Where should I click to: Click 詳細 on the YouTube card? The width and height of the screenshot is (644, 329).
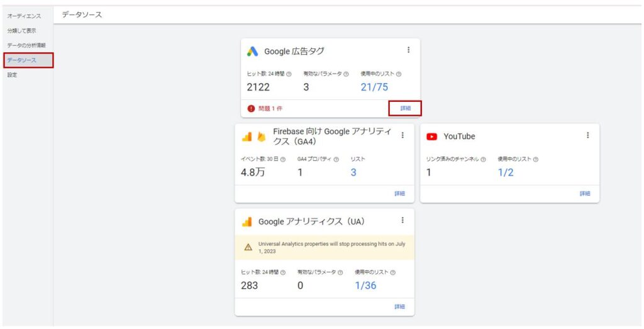[x=585, y=194]
